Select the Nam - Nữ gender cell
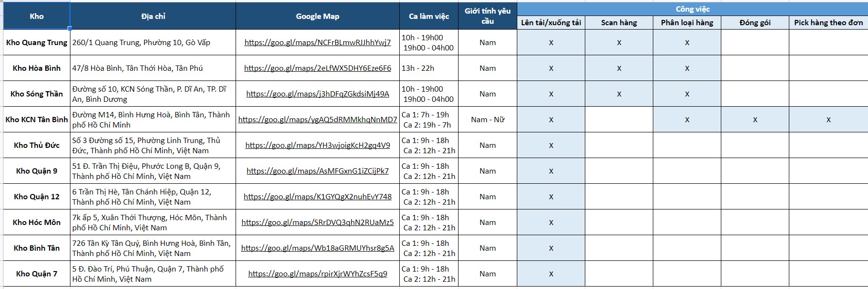Image resolution: width=868 pixels, height=289 pixels. 488,120
